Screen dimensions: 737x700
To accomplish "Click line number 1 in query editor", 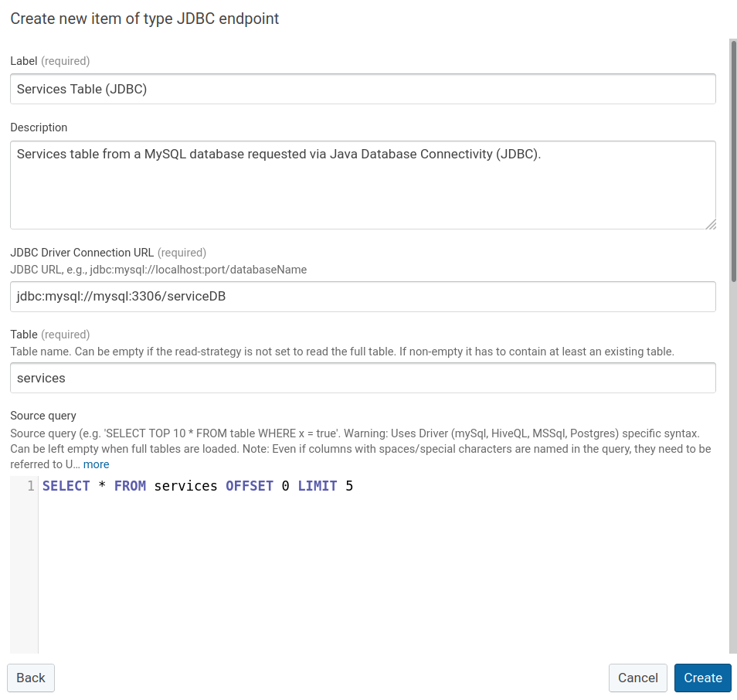I will coord(31,485).
